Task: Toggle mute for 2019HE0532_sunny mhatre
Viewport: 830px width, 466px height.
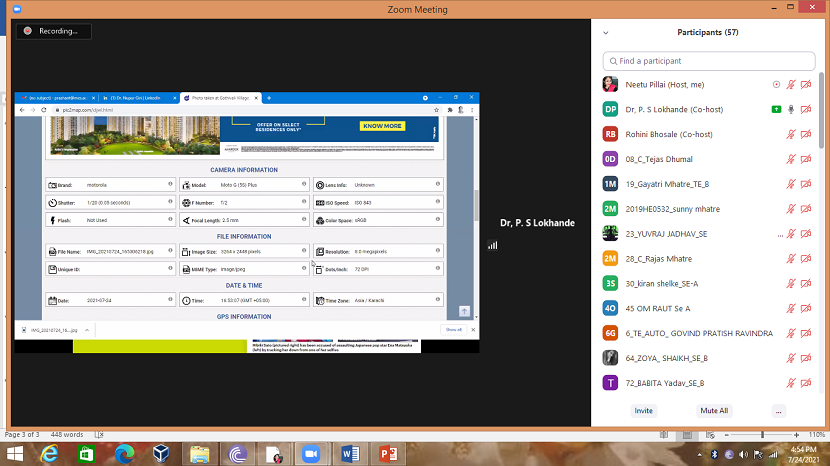Action: click(791, 209)
